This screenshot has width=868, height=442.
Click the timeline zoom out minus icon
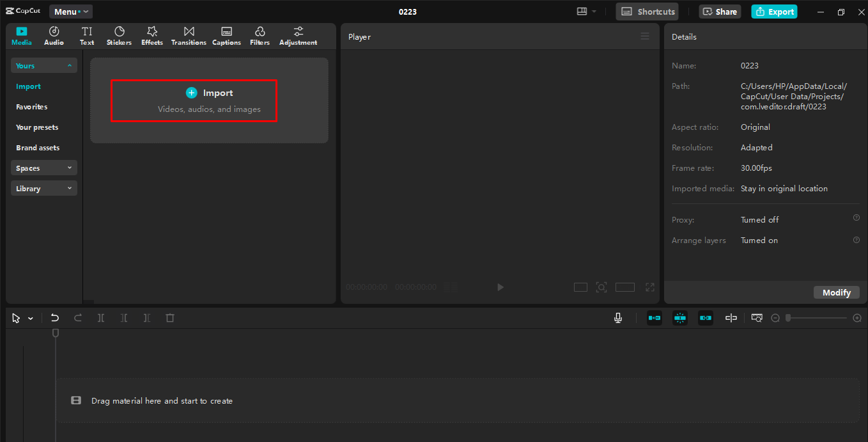(x=775, y=318)
